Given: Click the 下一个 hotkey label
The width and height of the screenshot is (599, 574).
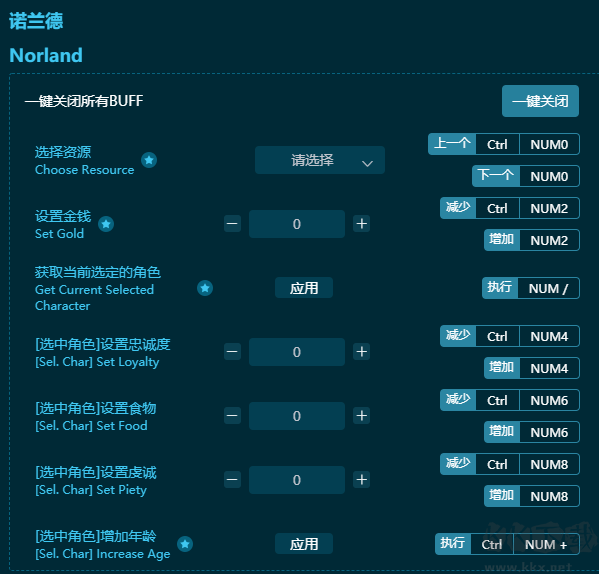Looking at the screenshot, I should (x=496, y=176).
